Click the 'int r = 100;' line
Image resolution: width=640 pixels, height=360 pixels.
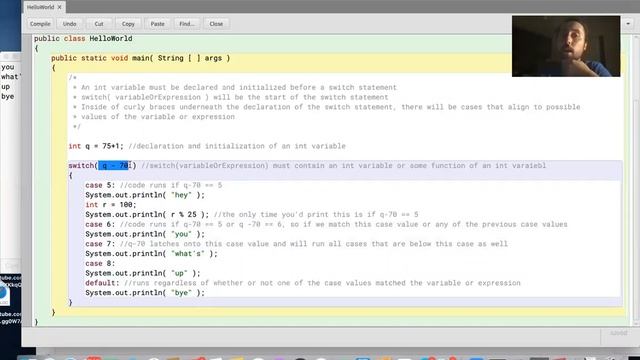111,205
